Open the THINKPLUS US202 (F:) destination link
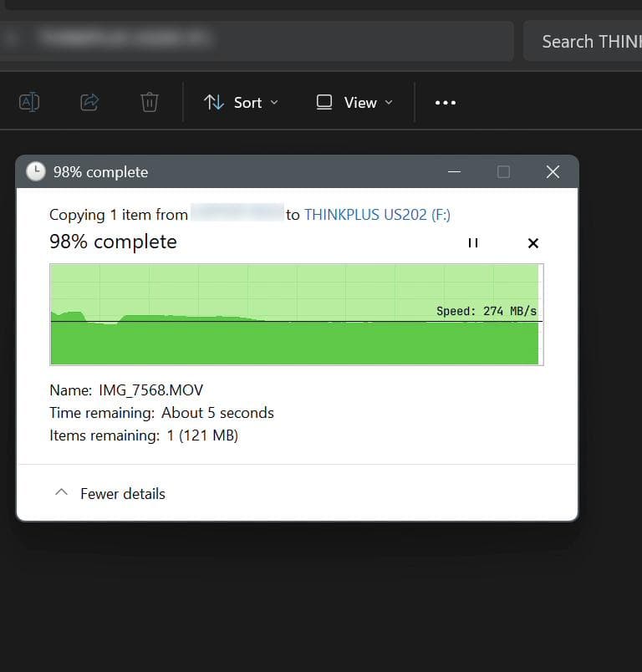 point(377,214)
